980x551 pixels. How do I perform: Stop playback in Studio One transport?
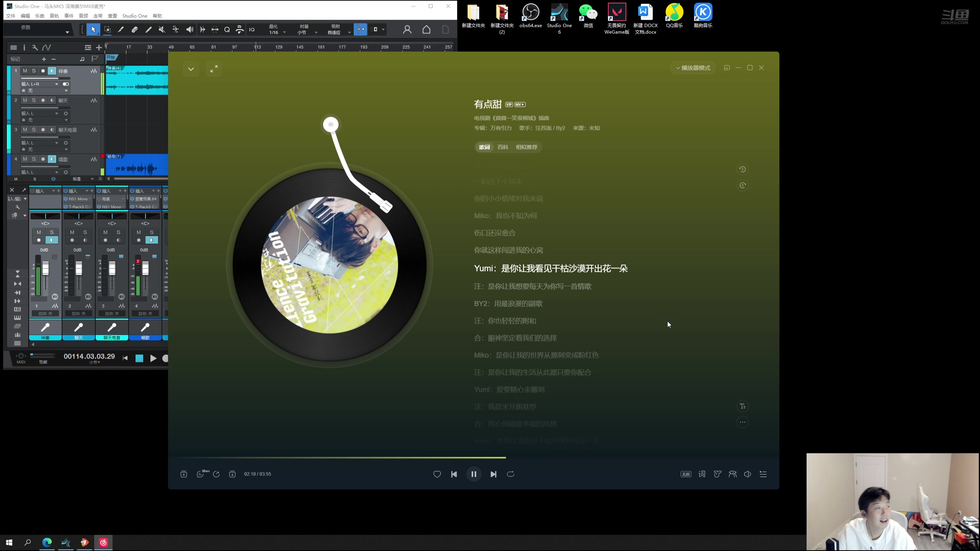point(139,359)
